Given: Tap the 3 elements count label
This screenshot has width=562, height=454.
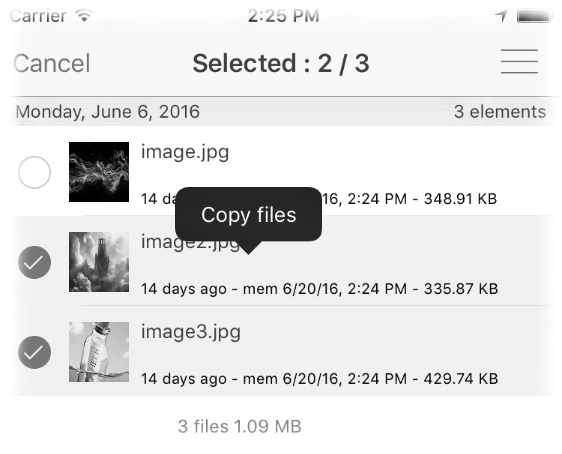Looking at the screenshot, I should tap(500, 111).
